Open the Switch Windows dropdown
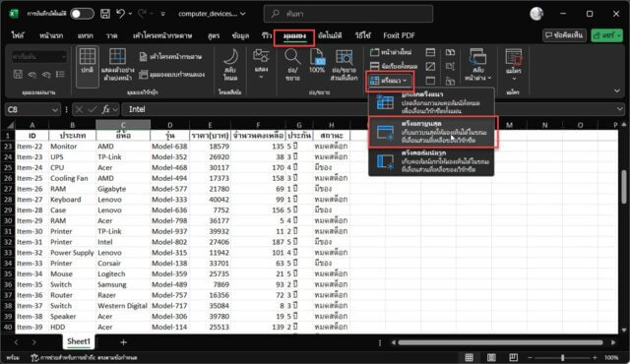 [x=478, y=65]
